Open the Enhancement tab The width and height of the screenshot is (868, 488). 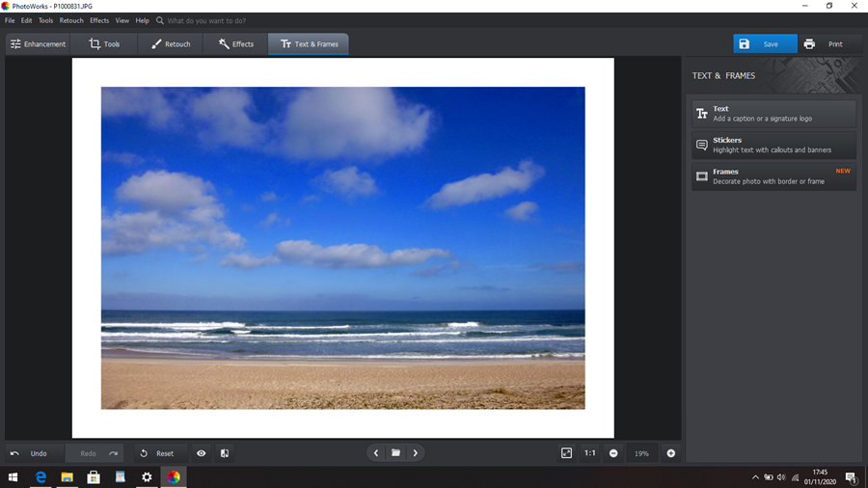pyautogui.click(x=38, y=44)
